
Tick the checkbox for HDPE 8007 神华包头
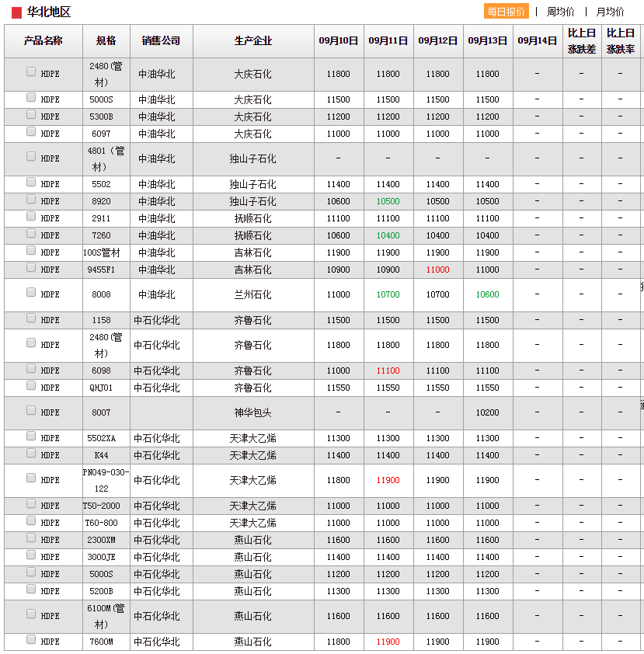[31, 410]
